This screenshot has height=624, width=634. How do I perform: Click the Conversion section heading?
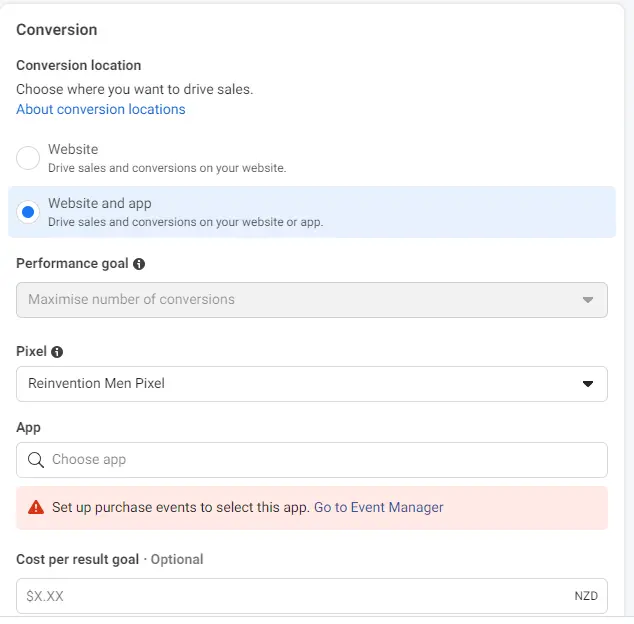click(x=57, y=30)
